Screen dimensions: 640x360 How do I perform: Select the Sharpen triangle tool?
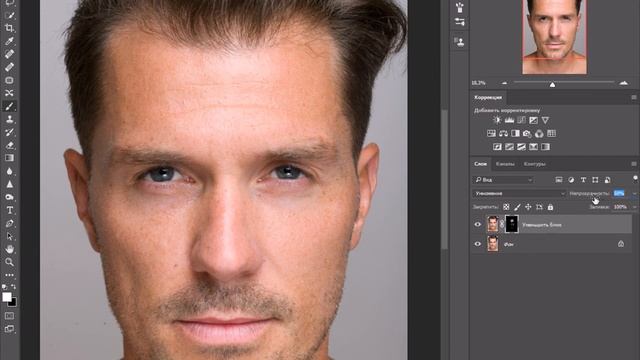click(x=9, y=184)
